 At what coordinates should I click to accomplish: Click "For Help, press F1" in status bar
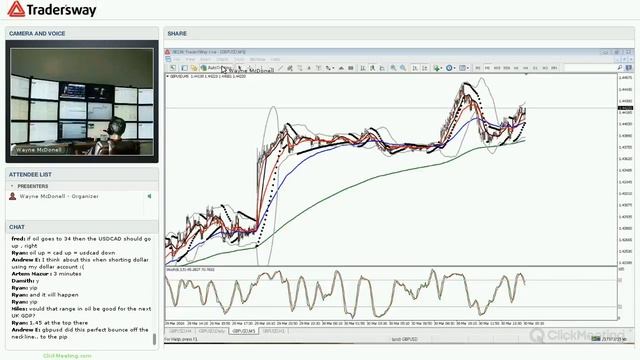[x=181, y=339]
